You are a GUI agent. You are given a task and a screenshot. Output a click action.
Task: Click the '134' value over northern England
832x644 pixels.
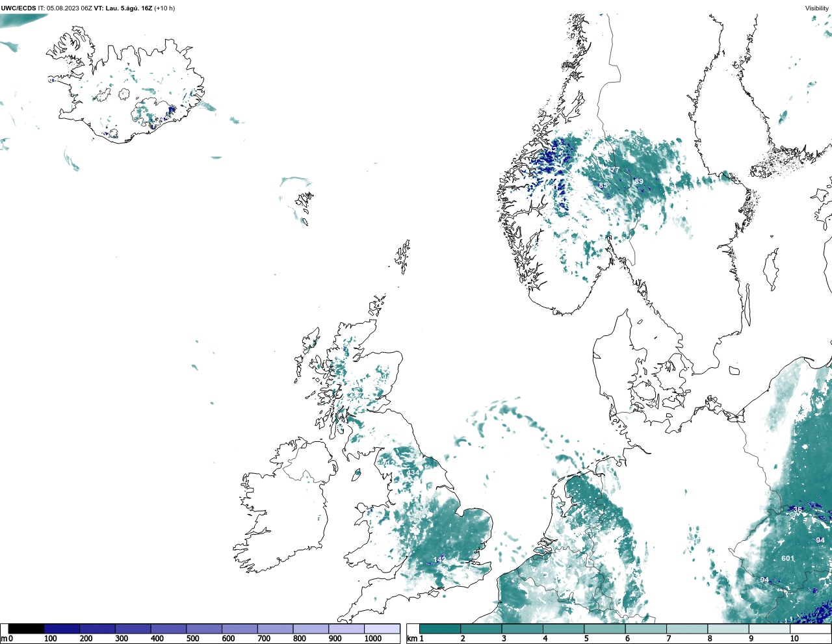413,472
